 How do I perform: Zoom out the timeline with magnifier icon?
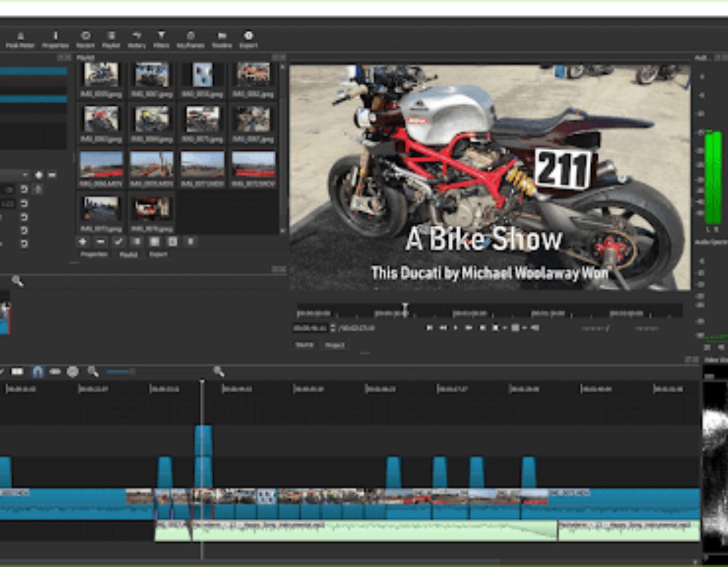93,371
